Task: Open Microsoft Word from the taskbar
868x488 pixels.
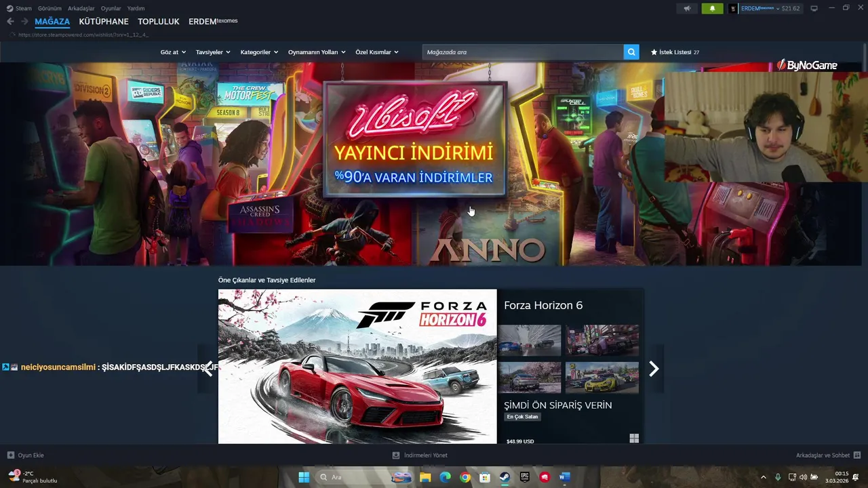Action: click(x=564, y=477)
